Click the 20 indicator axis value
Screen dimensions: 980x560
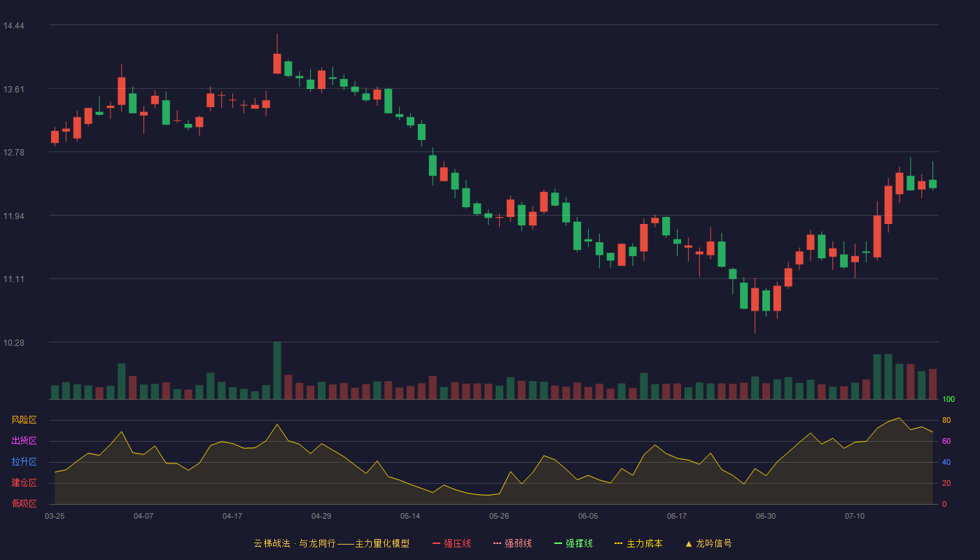click(x=946, y=483)
